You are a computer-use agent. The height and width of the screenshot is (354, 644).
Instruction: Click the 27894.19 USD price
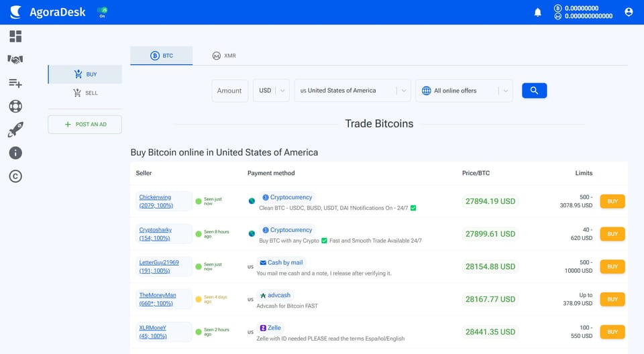click(x=490, y=201)
